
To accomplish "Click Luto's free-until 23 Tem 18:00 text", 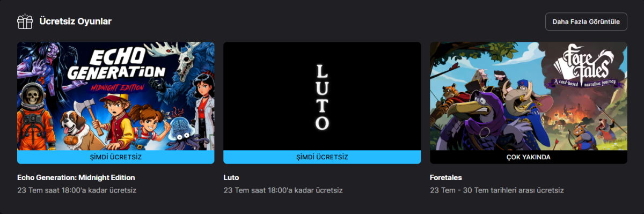I will tap(283, 190).
